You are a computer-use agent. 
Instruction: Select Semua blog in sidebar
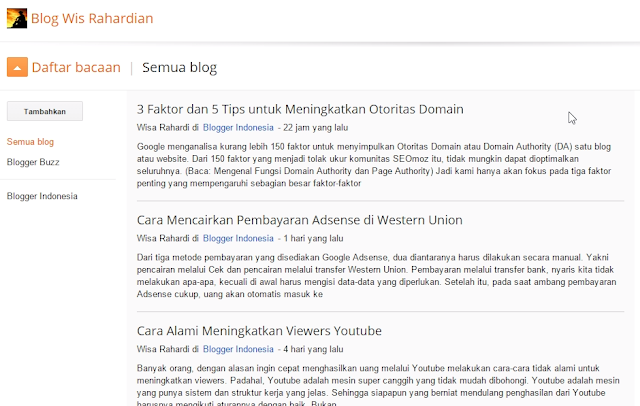tap(30, 142)
